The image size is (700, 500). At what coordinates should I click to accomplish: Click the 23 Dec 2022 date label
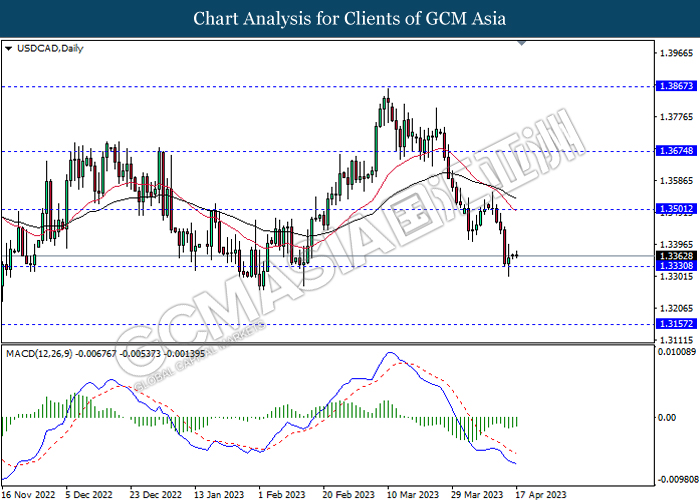click(x=156, y=494)
